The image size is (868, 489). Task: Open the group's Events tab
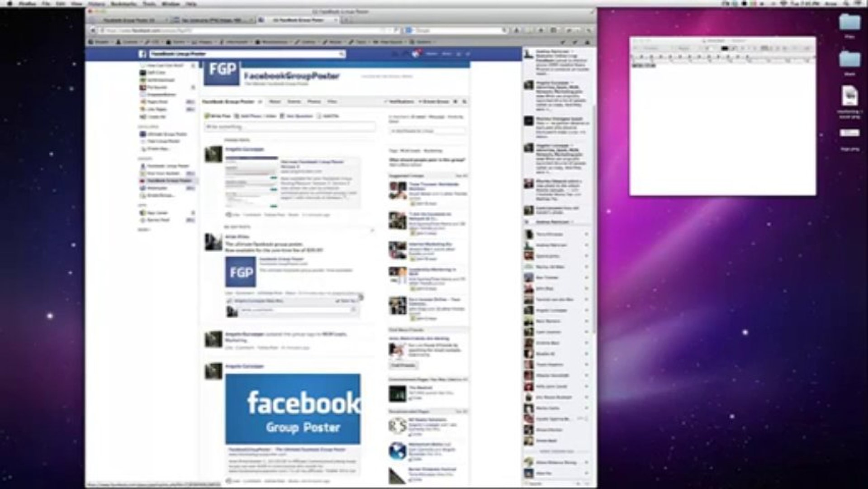[x=294, y=101]
